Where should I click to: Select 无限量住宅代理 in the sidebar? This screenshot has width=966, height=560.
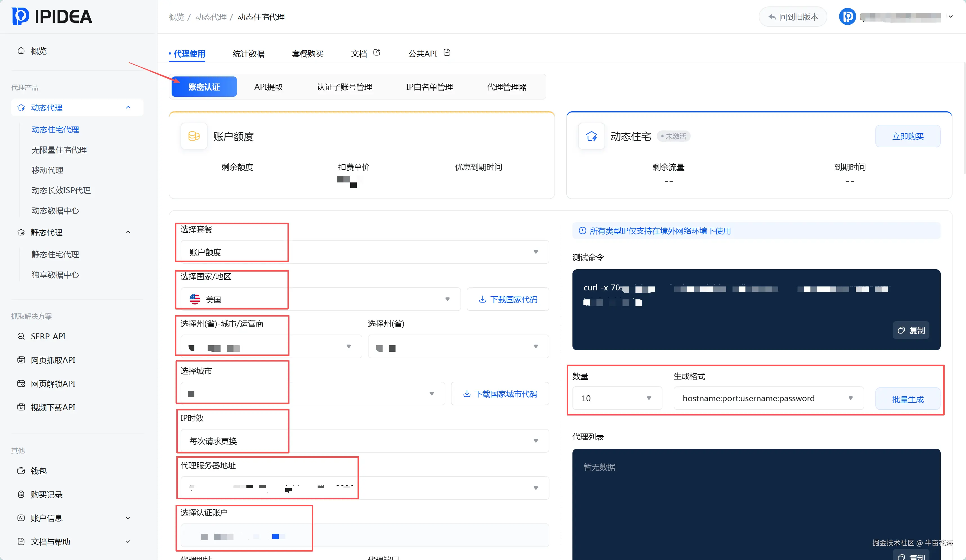point(59,150)
